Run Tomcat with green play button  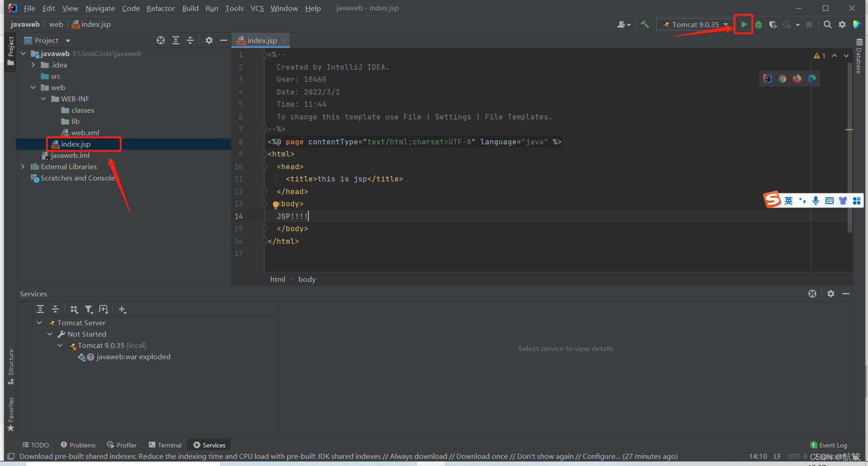tap(743, 24)
